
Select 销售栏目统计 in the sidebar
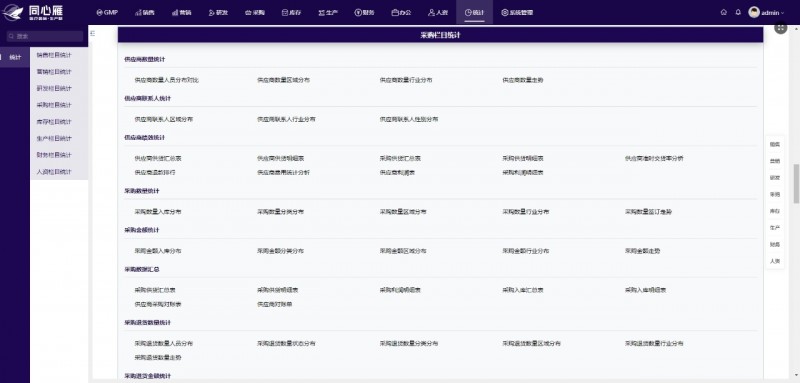pyautogui.click(x=54, y=55)
